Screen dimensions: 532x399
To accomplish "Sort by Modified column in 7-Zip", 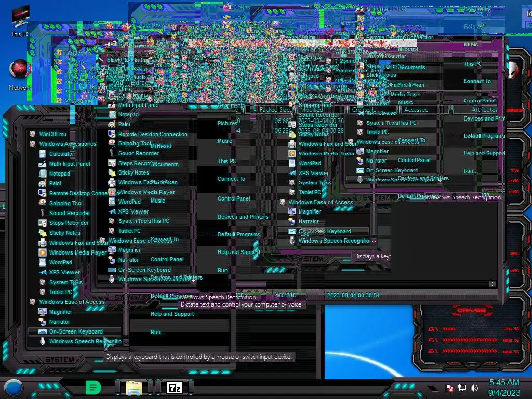I will pyautogui.click(x=312, y=109).
